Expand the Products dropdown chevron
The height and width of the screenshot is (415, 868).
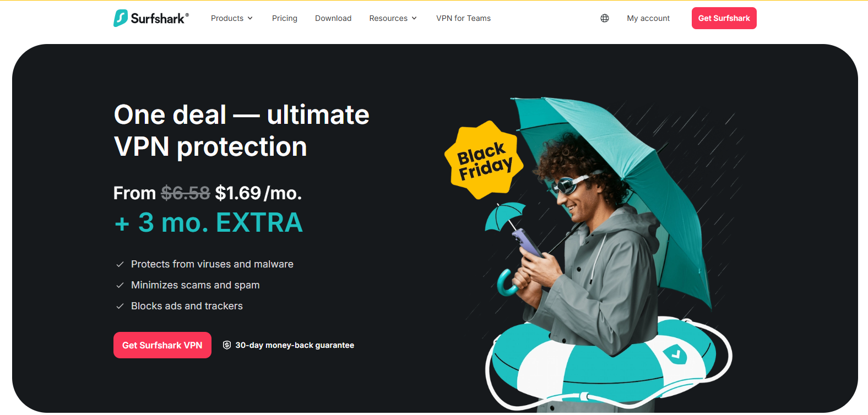click(x=250, y=18)
